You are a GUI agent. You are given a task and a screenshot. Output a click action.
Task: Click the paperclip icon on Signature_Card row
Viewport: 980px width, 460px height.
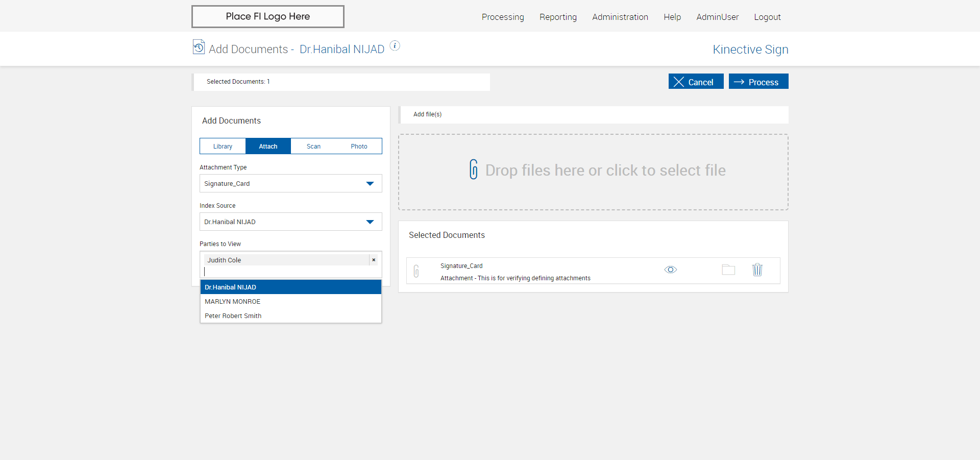click(x=416, y=271)
